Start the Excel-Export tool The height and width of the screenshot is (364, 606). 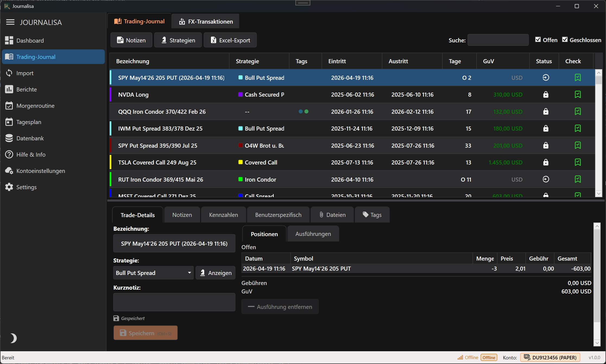[230, 40]
